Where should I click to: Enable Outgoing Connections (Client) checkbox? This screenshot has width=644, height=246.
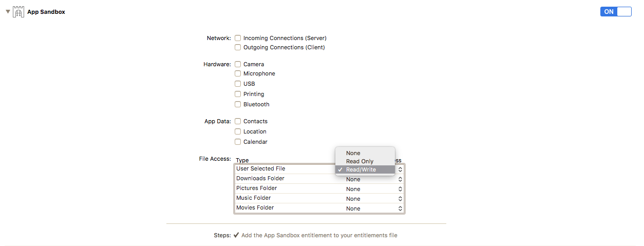pos(238,47)
